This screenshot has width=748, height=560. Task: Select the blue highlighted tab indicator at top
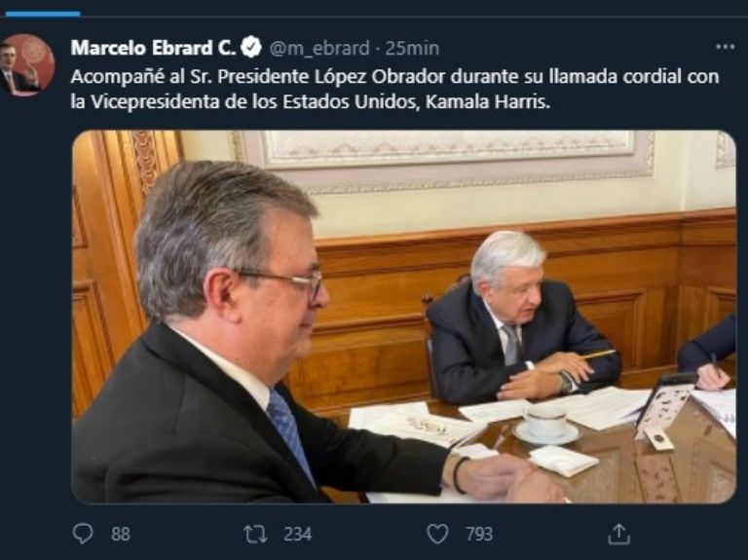[43, 15]
